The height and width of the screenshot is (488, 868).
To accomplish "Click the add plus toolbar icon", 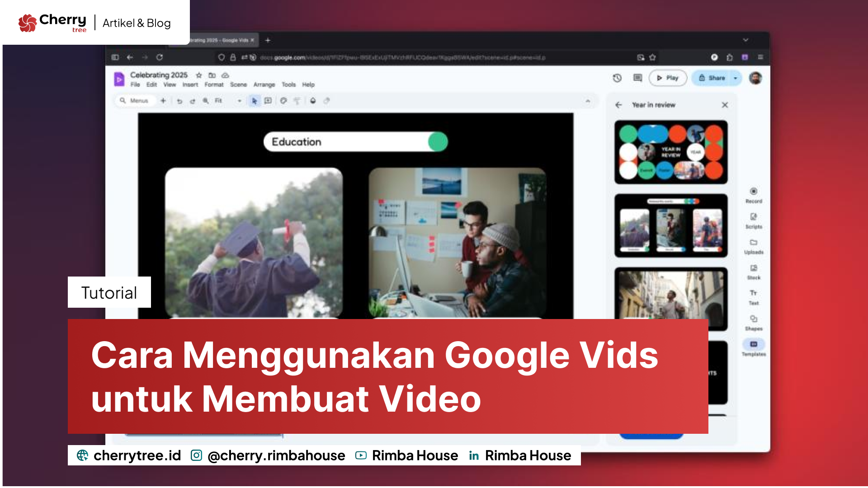I will pyautogui.click(x=163, y=101).
